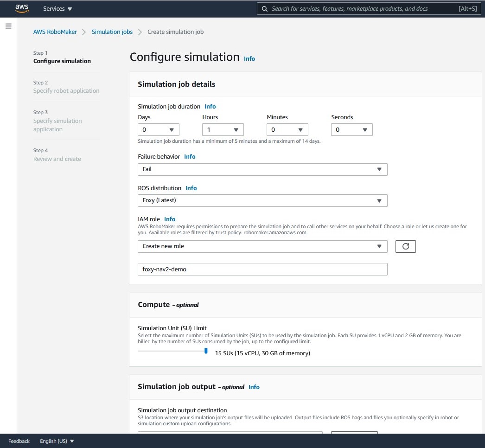Click the Feedback link in footer
485x448 pixels.
[x=19, y=441]
